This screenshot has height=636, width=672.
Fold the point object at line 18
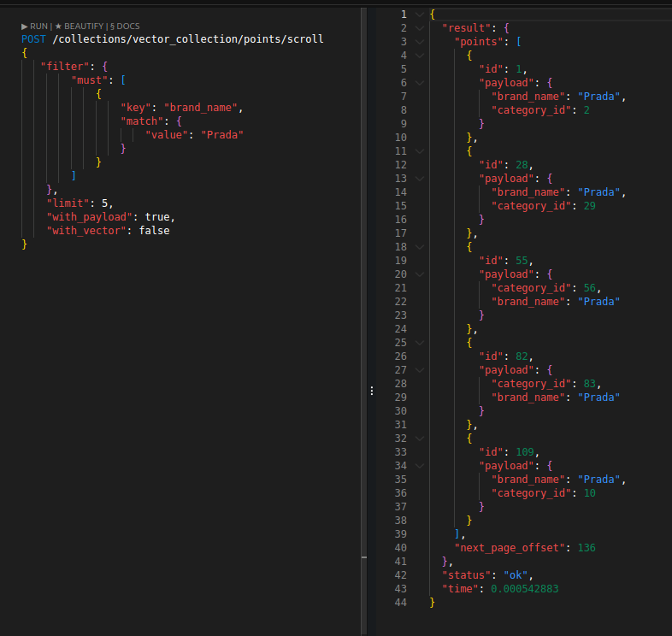(418, 247)
